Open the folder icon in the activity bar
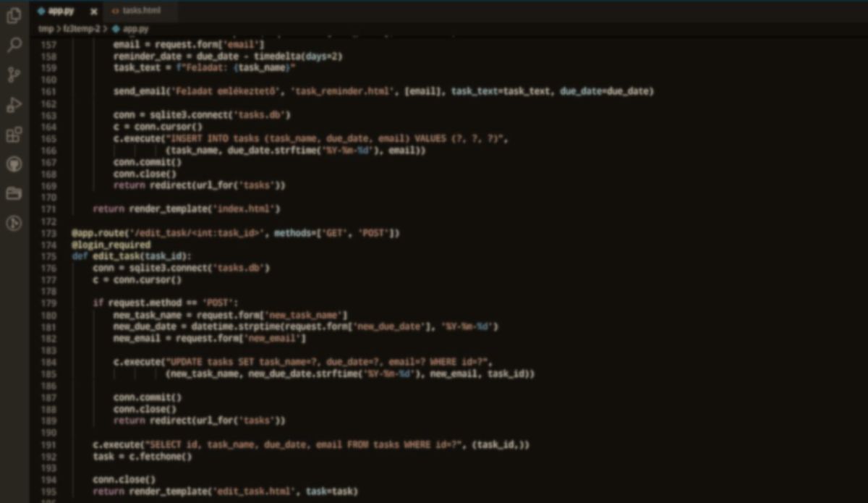The height and width of the screenshot is (503, 868). coord(14,193)
